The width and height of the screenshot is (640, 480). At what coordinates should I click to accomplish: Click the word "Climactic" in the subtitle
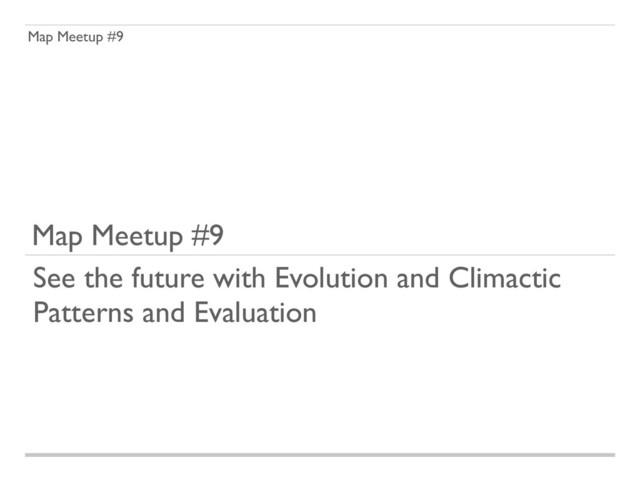coord(505,278)
